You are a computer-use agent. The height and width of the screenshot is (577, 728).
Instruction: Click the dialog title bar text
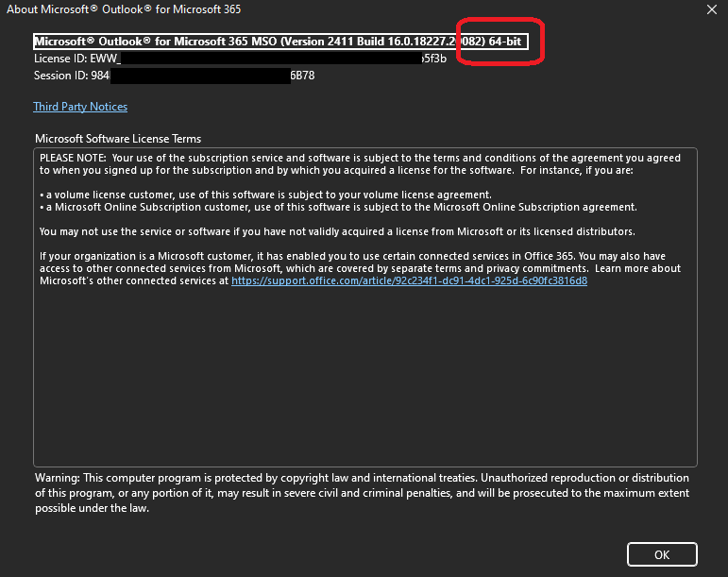point(124,9)
